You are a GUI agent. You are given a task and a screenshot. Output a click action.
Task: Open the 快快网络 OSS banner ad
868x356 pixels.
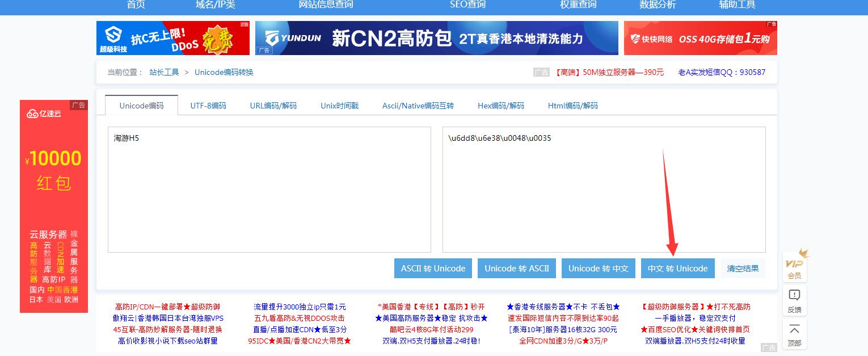coord(700,38)
